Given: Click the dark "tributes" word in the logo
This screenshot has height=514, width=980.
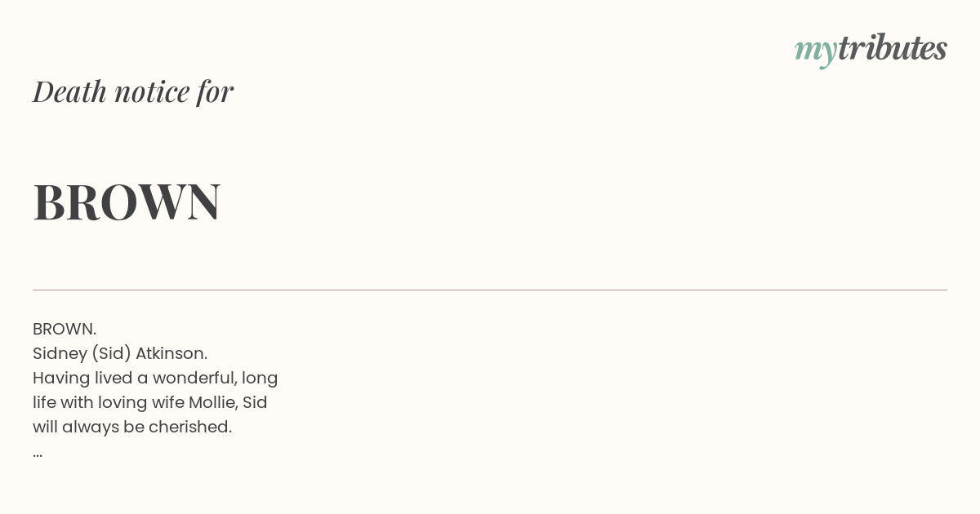Looking at the screenshot, I should pyautogui.click(x=892, y=48).
